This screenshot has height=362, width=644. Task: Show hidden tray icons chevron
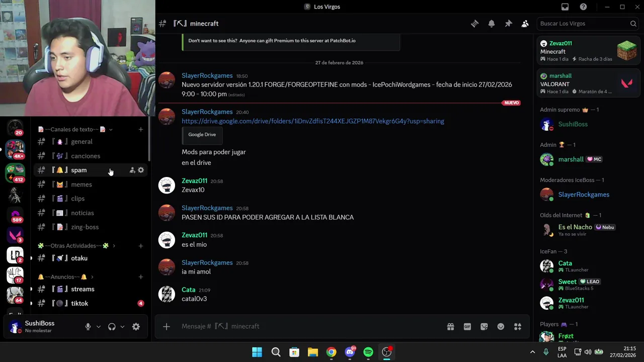(532, 352)
